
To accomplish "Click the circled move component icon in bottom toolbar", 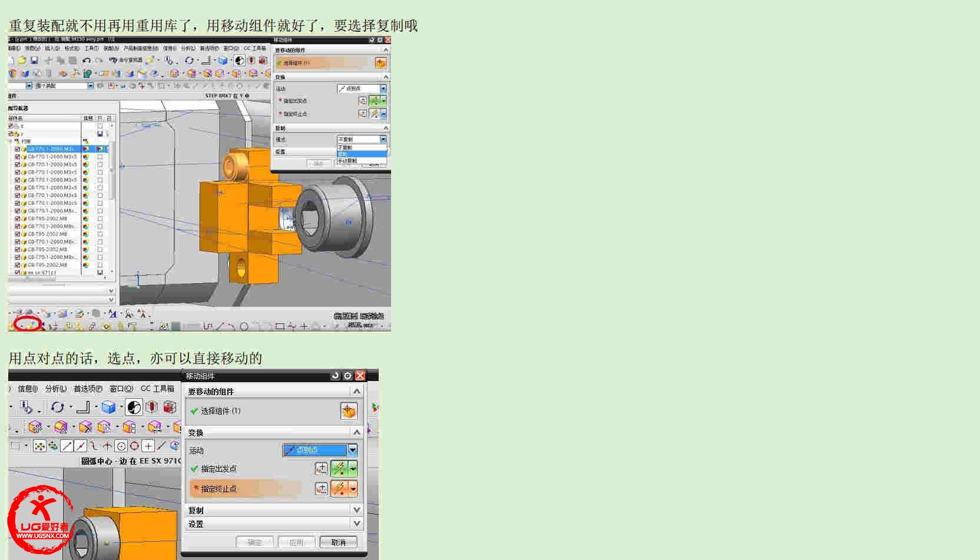I will 31,324.
